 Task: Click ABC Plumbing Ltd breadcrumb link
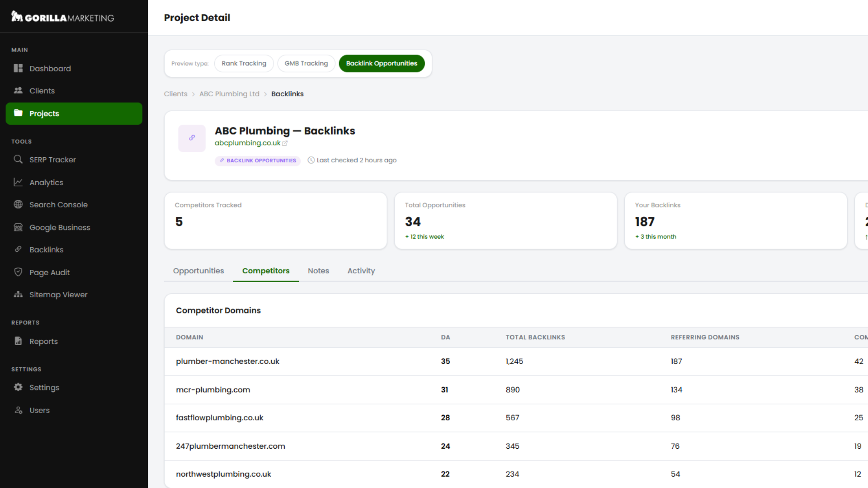tap(229, 94)
